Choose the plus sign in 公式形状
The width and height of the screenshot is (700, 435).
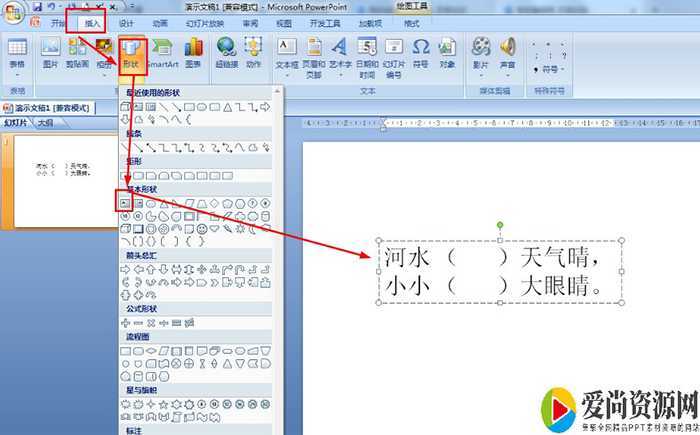126,322
